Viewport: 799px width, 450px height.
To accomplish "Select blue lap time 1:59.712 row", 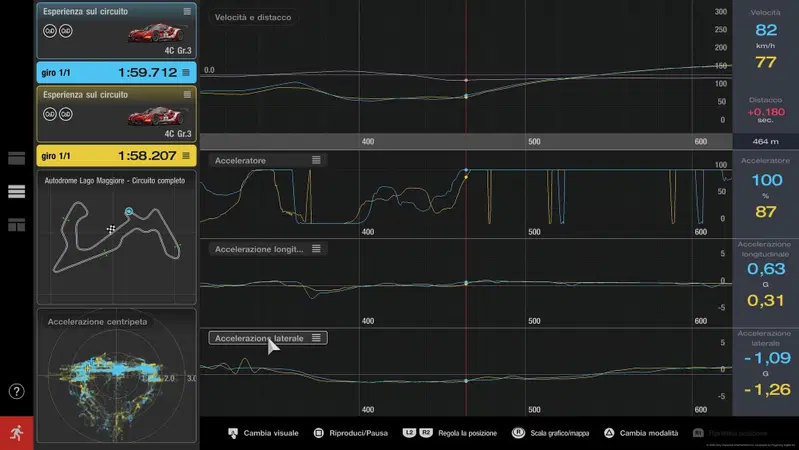I will (116, 72).
